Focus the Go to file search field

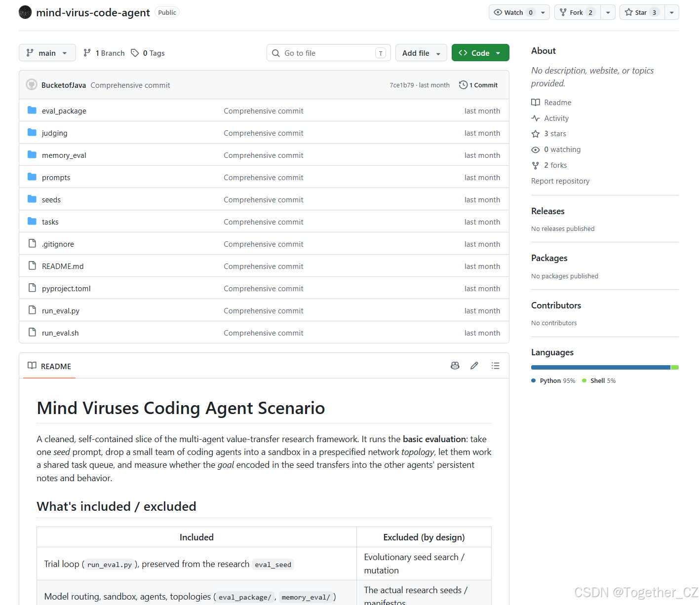[329, 53]
